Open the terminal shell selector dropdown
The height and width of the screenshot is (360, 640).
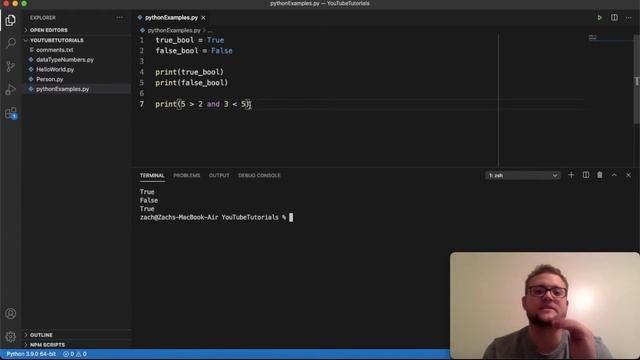(x=523, y=176)
